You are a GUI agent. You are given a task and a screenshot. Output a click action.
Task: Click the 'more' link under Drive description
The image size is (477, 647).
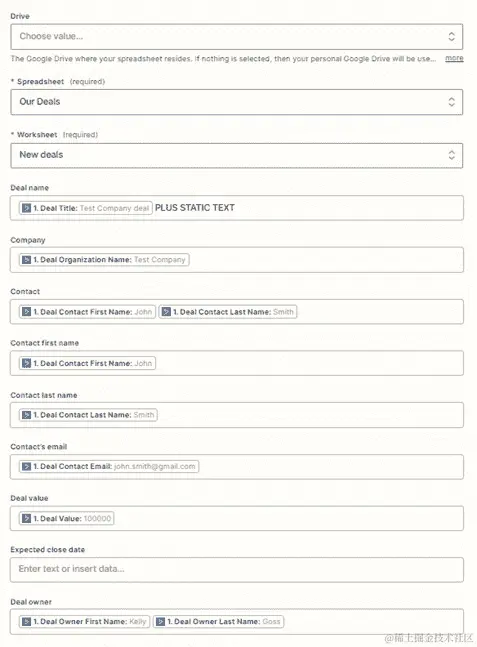(x=454, y=58)
